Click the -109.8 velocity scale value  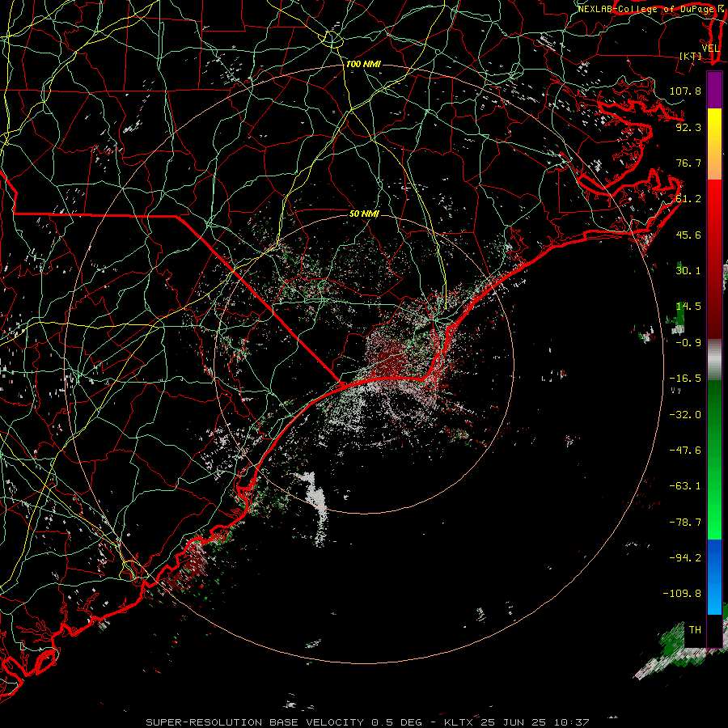pyautogui.click(x=682, y=594)
